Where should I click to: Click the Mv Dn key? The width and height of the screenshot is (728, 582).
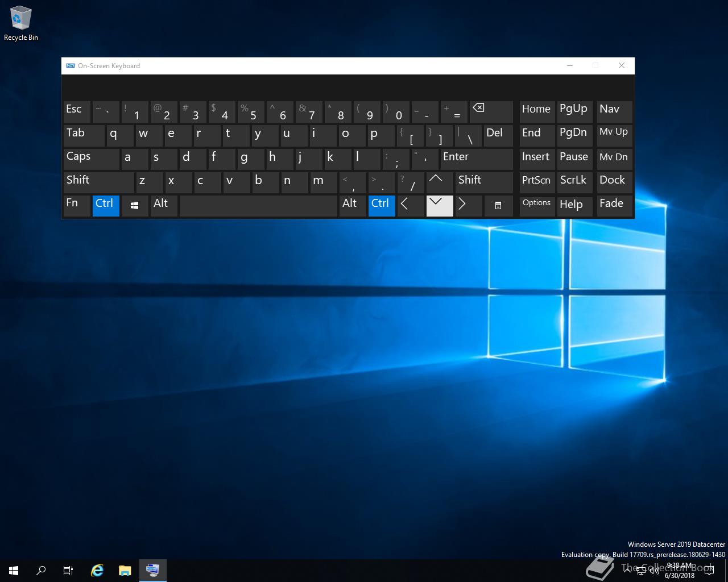pos(614,159)
